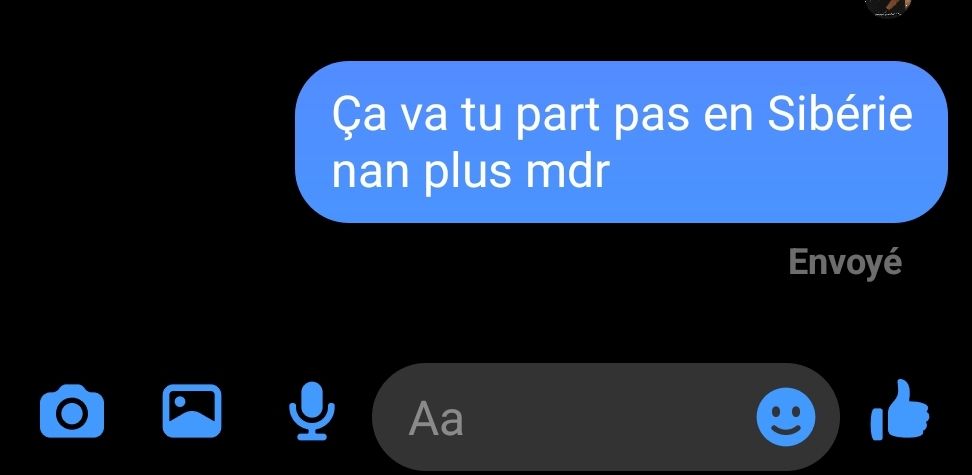
Task: Choose the image attachment icon
Action: tap(192, 411)
